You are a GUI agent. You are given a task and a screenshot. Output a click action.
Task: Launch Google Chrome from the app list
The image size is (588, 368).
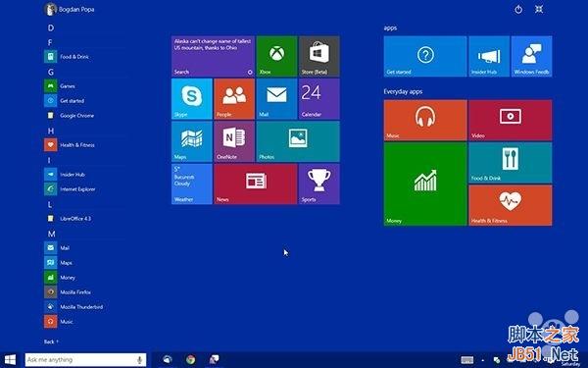pos(70,115)
